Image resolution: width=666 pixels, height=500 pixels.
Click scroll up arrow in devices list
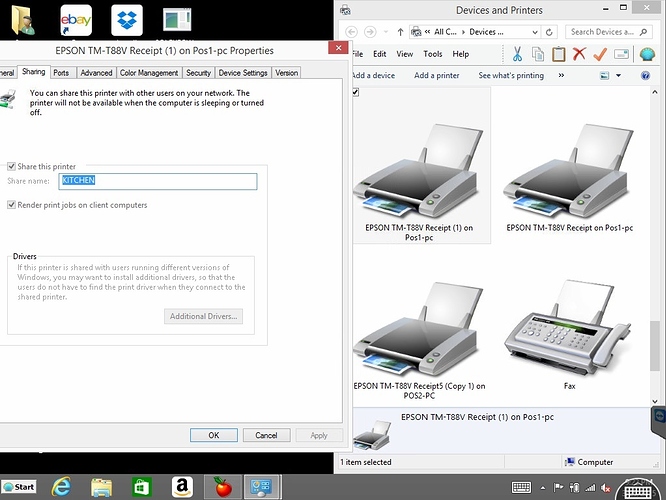tap(655, 92)
